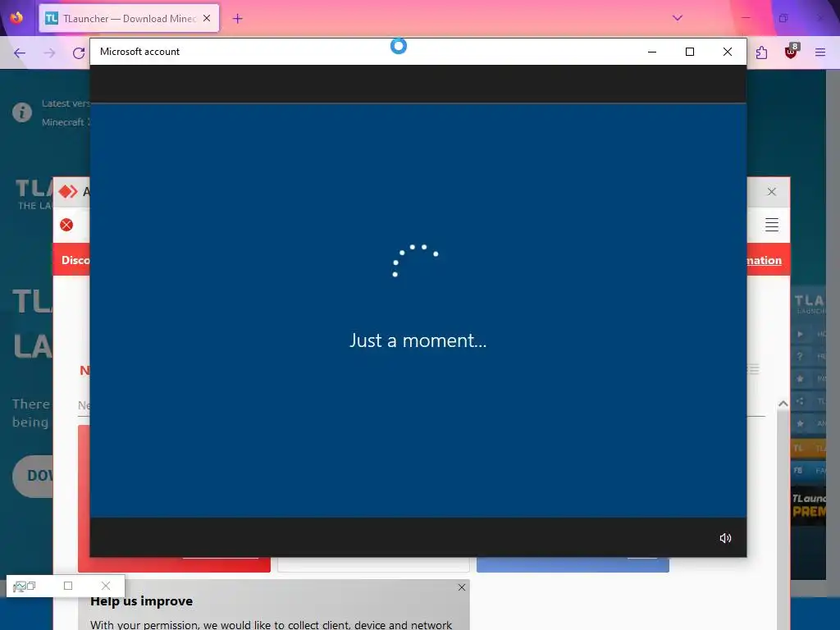
Task: Open AnyDesk hamburger menu
Action: click(771, 225)
